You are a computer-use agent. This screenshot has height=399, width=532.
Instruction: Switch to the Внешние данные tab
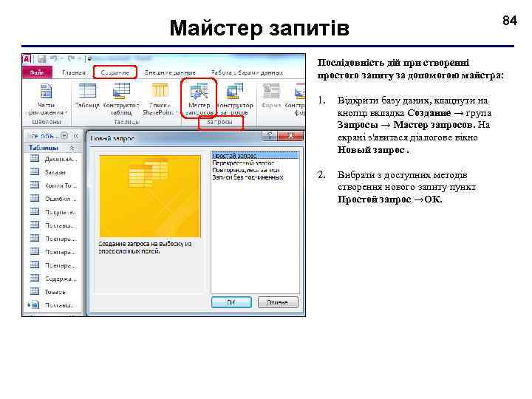click(171, 72)
